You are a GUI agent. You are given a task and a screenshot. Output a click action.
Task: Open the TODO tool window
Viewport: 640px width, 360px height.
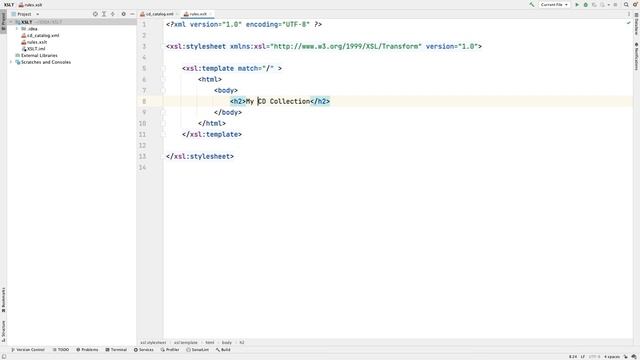61,350
